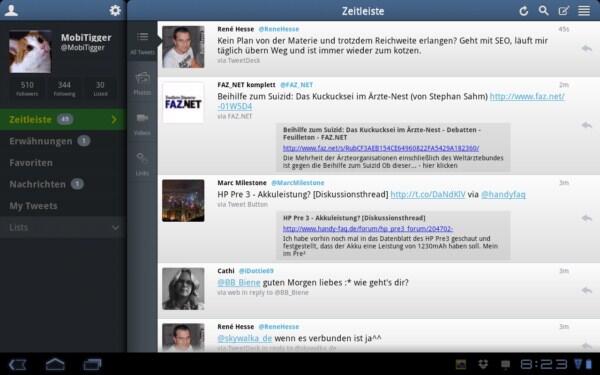Open the search magnifier icon
The width and height of the screenshot is (600, 375).
coord(543,11)
